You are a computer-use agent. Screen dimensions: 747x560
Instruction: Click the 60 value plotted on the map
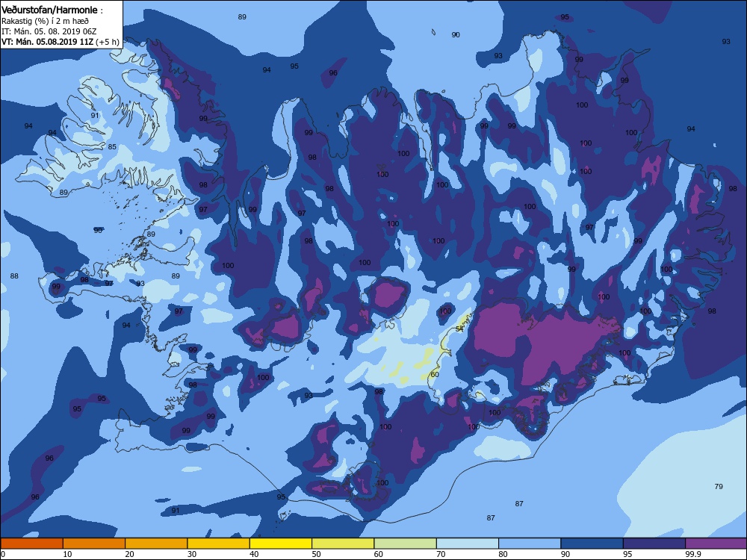(435, 374)
